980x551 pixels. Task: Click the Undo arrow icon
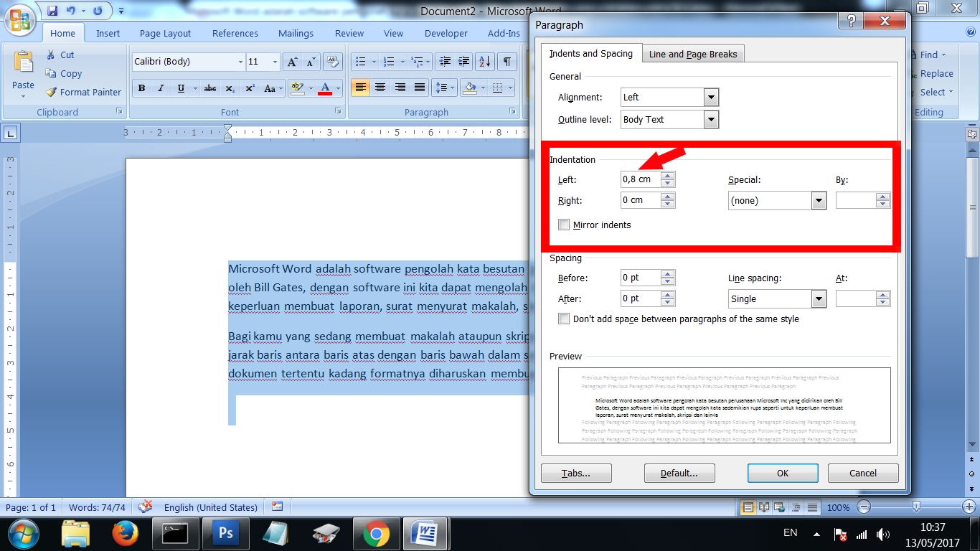[x=70, y=11]
